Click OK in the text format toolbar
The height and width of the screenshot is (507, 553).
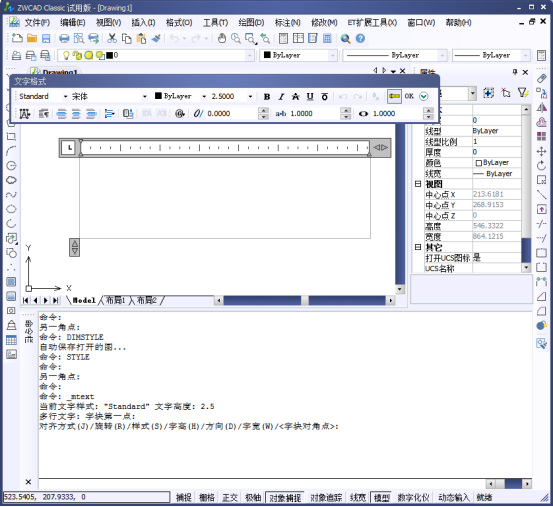coord(409,96)
